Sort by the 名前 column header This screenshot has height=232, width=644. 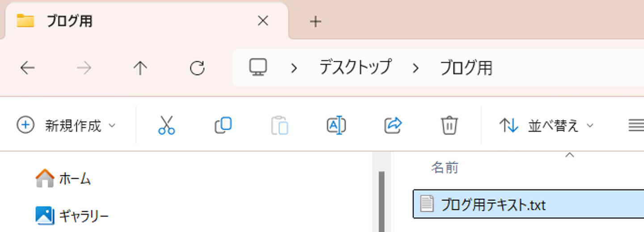(445, 168)
